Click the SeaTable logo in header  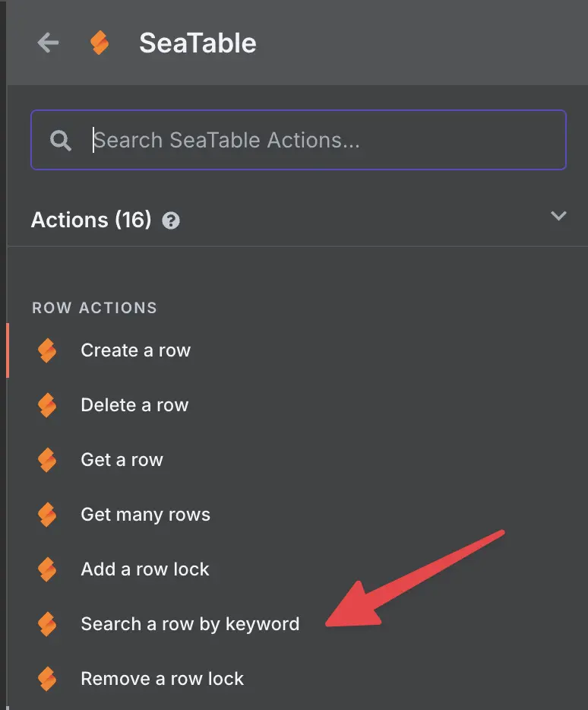(x=100, y=43)
